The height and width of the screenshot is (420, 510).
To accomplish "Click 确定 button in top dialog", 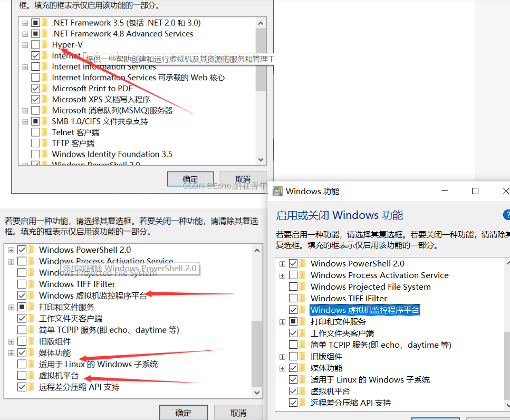I will (190, 179).
